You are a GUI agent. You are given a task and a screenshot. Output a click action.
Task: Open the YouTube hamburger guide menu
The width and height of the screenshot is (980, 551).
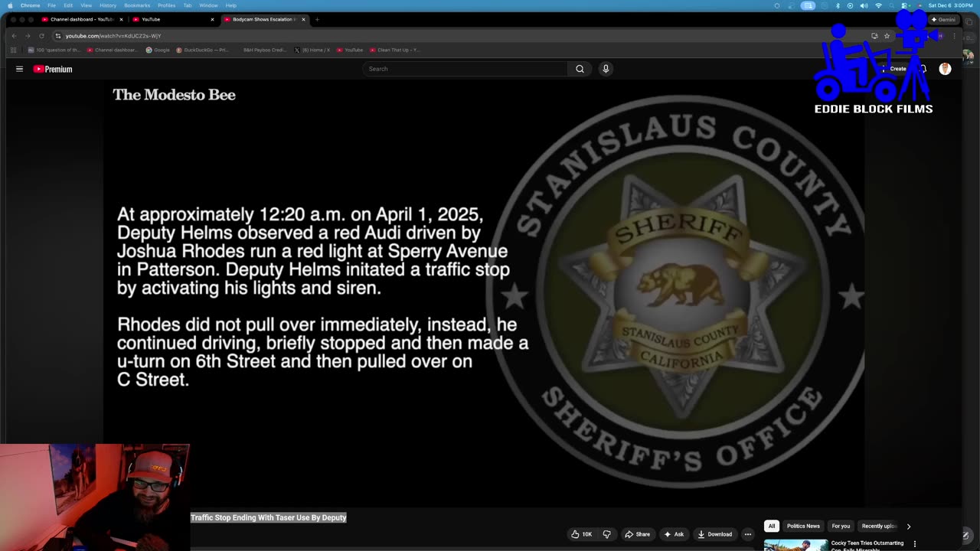point(19,69)
